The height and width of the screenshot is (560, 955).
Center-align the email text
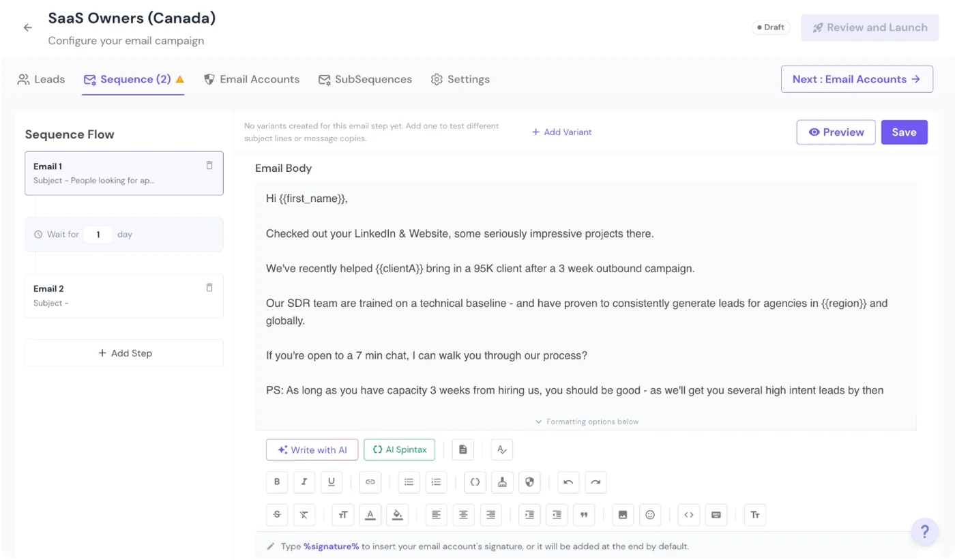tap(463, 515)
